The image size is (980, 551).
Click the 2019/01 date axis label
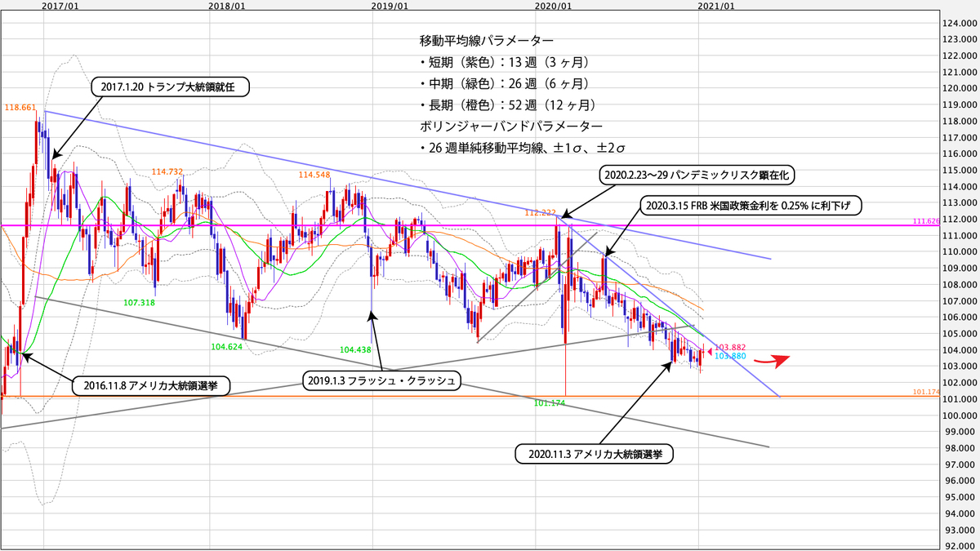(x=390, y=6)
